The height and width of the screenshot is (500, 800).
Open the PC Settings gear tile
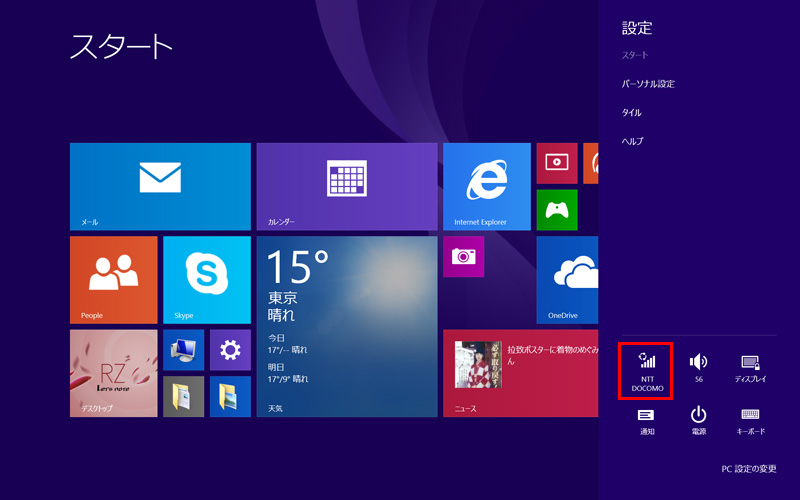click(230, 350)
